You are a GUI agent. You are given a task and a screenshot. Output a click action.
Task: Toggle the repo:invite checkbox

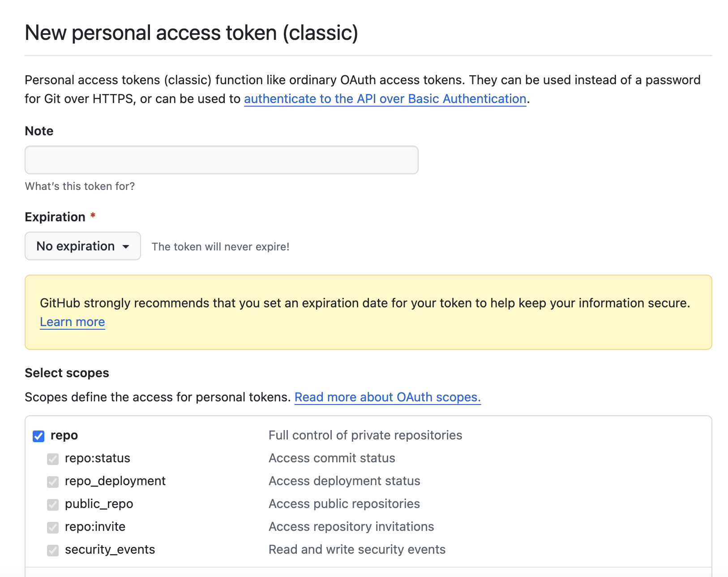53,527
